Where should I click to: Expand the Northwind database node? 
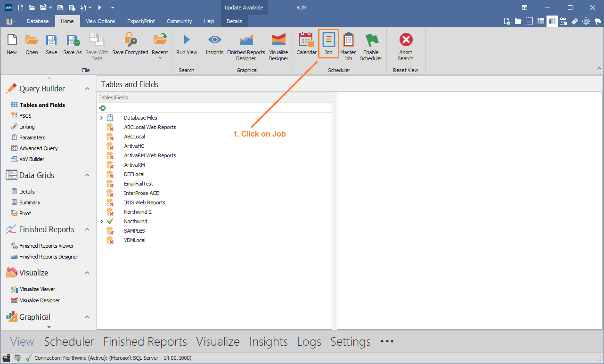point(102,221)
